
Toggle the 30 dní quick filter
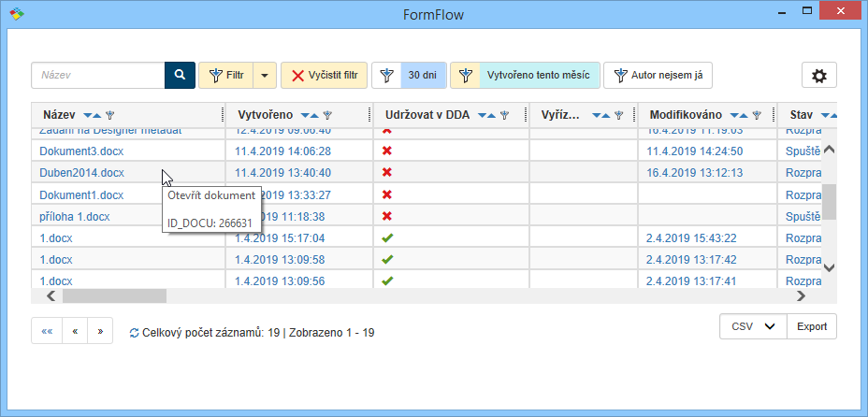pyautogui.click(x=409, y=76)
